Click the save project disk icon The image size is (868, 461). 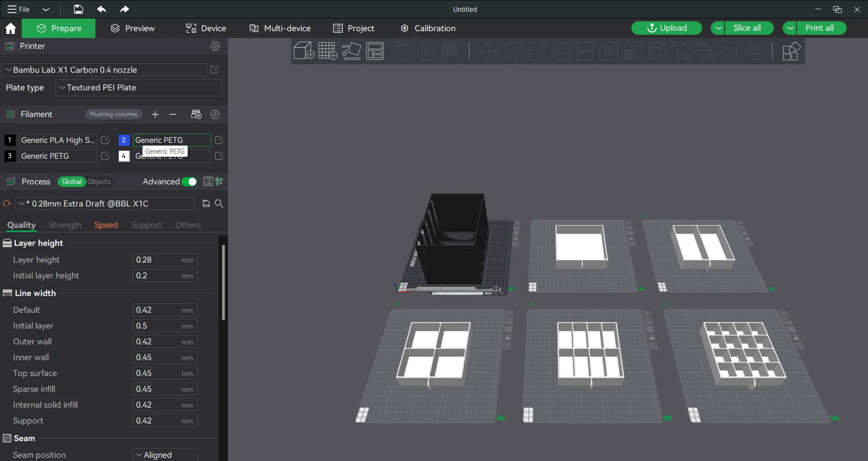[78, 9]
